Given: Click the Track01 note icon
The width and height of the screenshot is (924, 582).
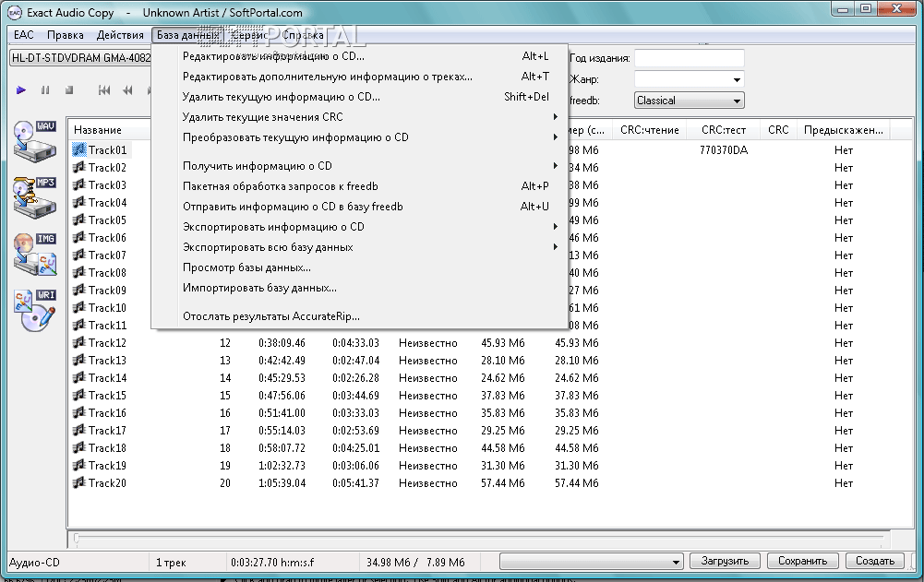Looking at the screenshot, I should (x=79, y=149).
